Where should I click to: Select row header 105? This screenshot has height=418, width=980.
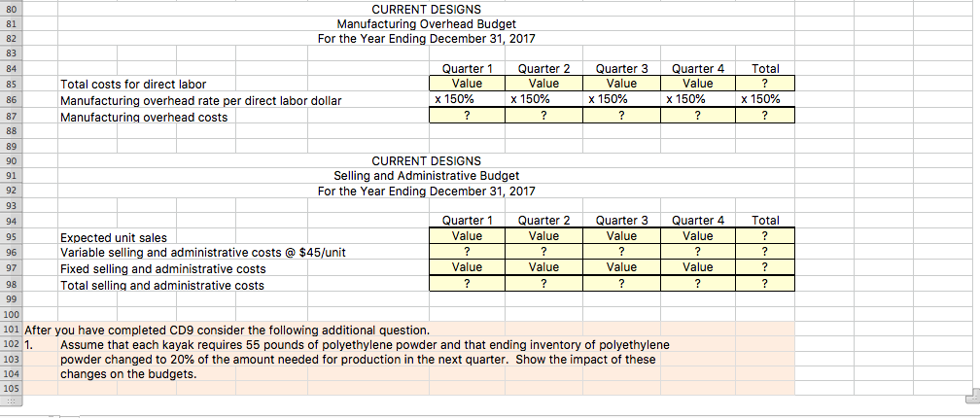point(12,388)
